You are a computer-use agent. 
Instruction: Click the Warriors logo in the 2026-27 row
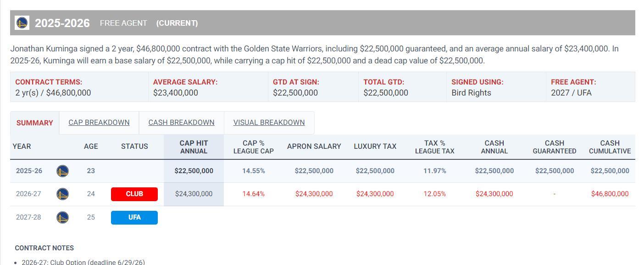click(x=62, y=194)
